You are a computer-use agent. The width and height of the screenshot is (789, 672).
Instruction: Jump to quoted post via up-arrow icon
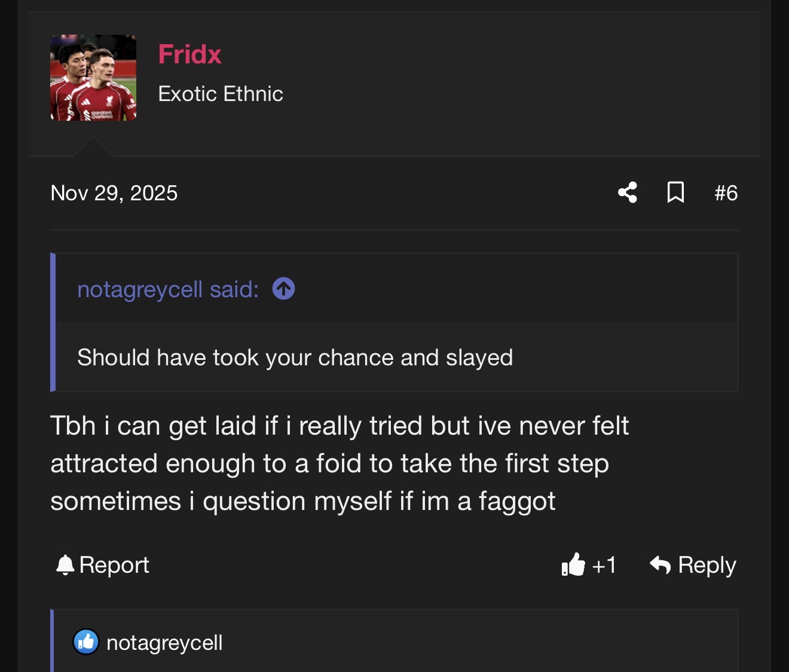coord(283,289)
